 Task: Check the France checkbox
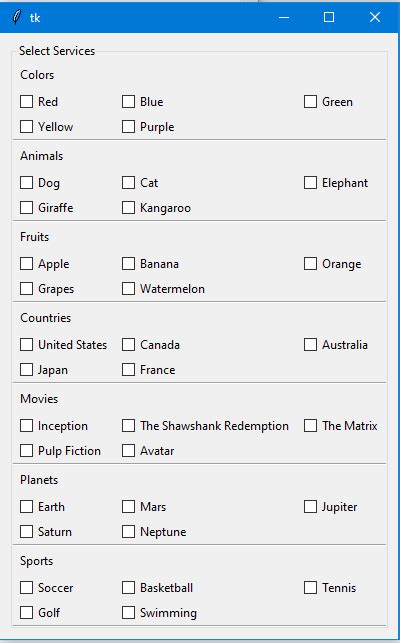[128, 370]
